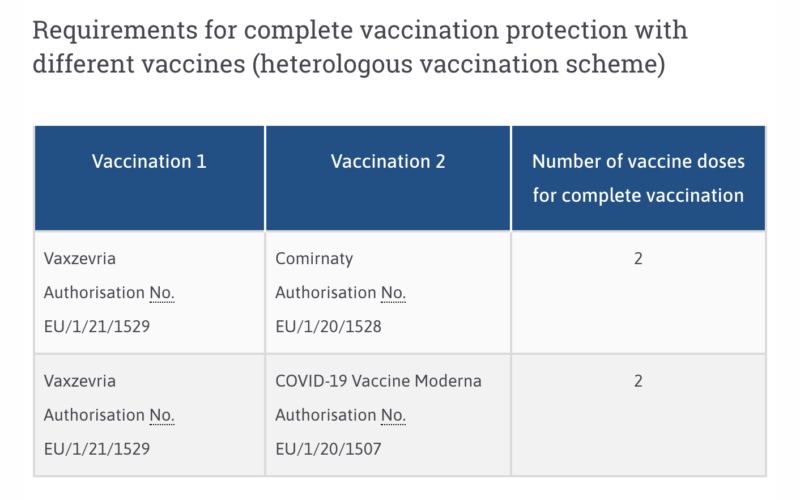Click the Number of vaccine doses header
The height and width of the screenshot is (500, 800).
[x=638, y=178]
